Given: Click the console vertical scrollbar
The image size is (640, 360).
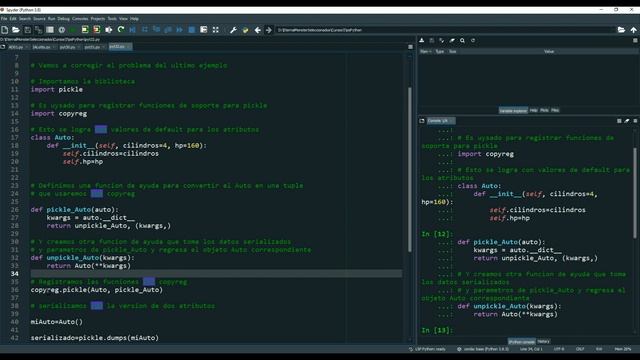Looking at the screenshot, I should click(x=635, y=193).
